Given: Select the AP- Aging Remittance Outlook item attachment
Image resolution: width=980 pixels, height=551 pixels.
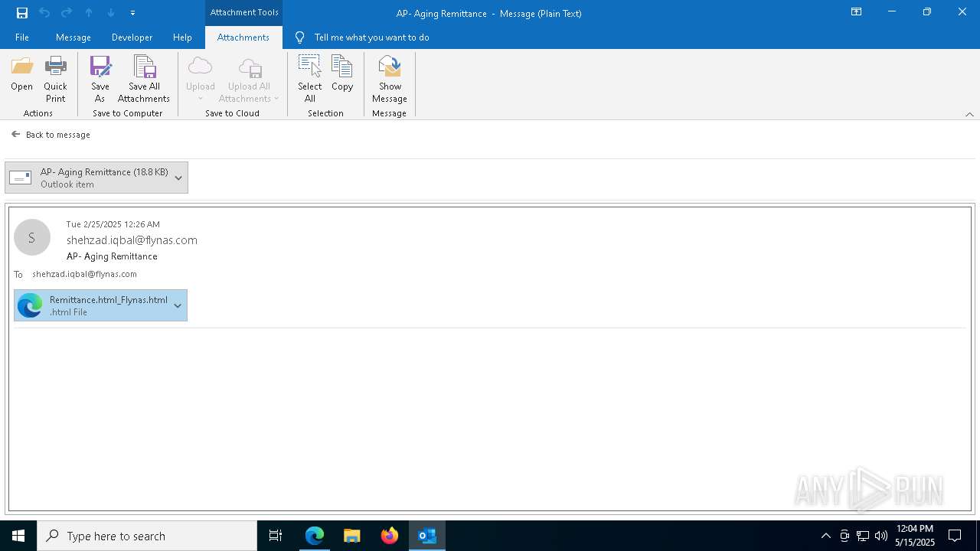Looking at the screenshot, I should pyautogui.click(x=96, y=178).
